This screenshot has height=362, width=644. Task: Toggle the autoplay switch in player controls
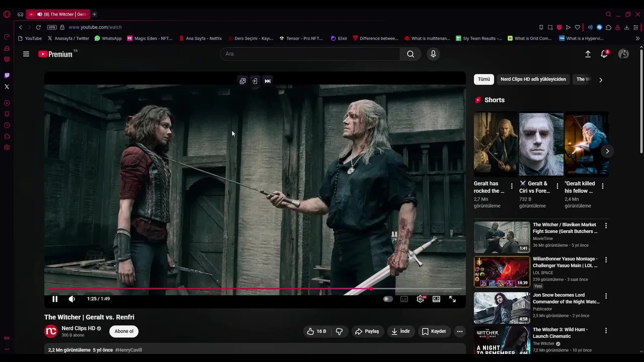pyautogui.click(x=387, y=299)
